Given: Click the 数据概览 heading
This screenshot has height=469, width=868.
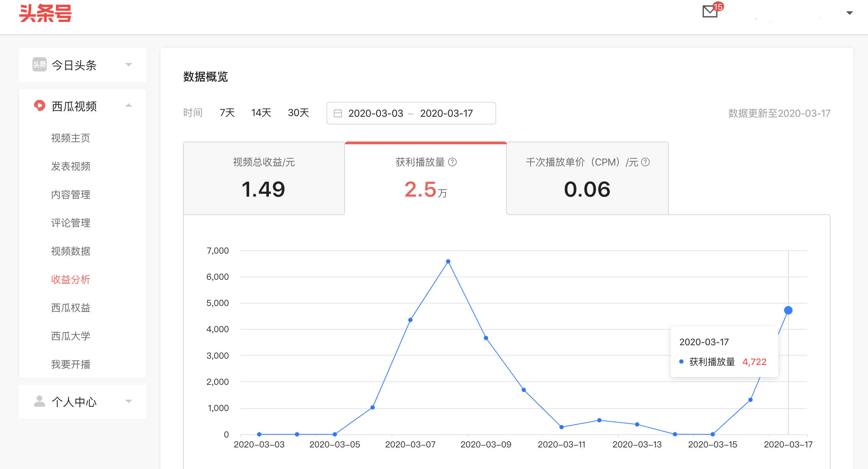Looking at the screenshot, I should (x=205, y=77).
